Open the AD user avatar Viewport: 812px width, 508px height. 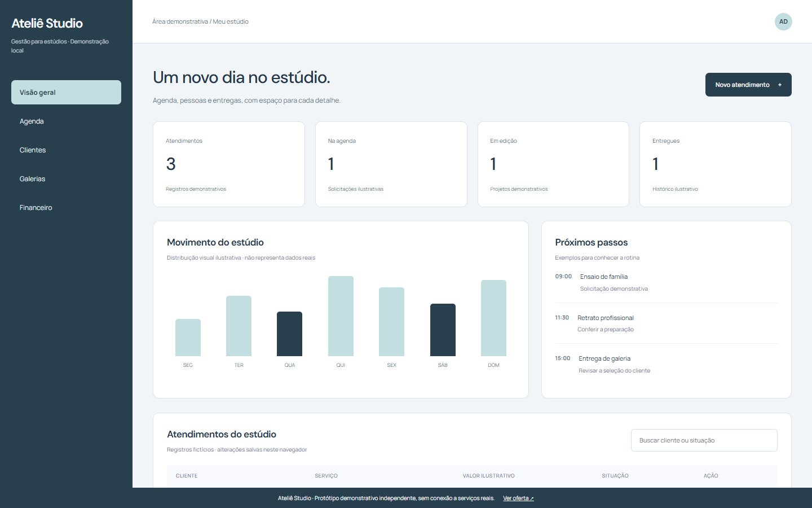pyautogui.click(x=783, y=21)
